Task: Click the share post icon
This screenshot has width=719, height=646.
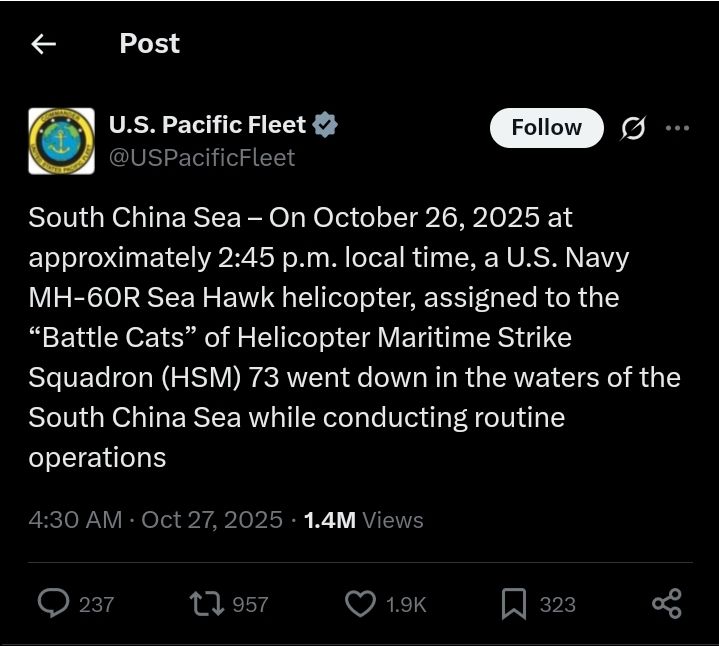Action: (666, 603)
